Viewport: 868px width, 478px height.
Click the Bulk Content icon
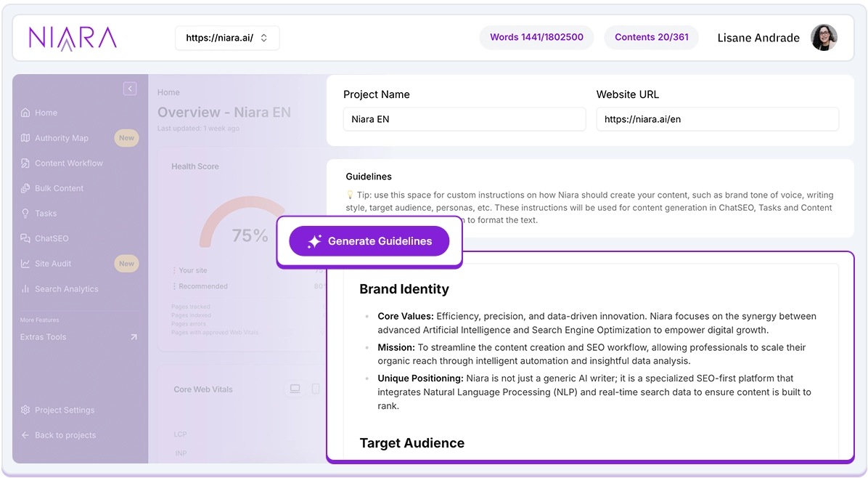(25, 188)
